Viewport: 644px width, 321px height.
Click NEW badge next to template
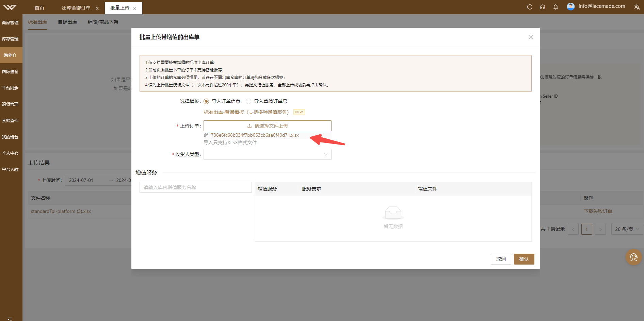point(299,112)
